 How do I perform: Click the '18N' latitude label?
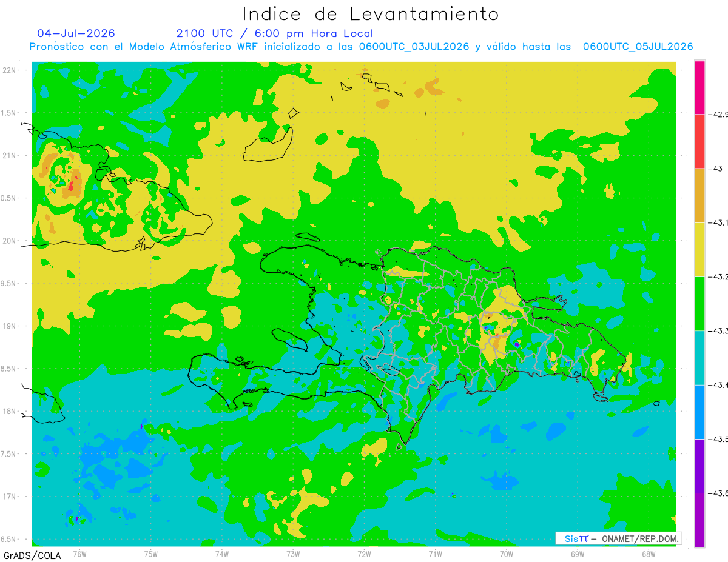pyautogui.click(x=10, y=411)
